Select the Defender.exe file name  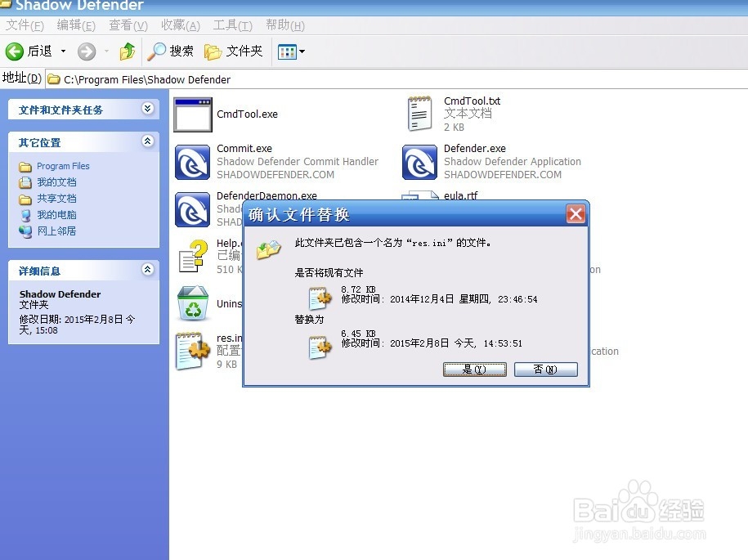tap(475, 148)
